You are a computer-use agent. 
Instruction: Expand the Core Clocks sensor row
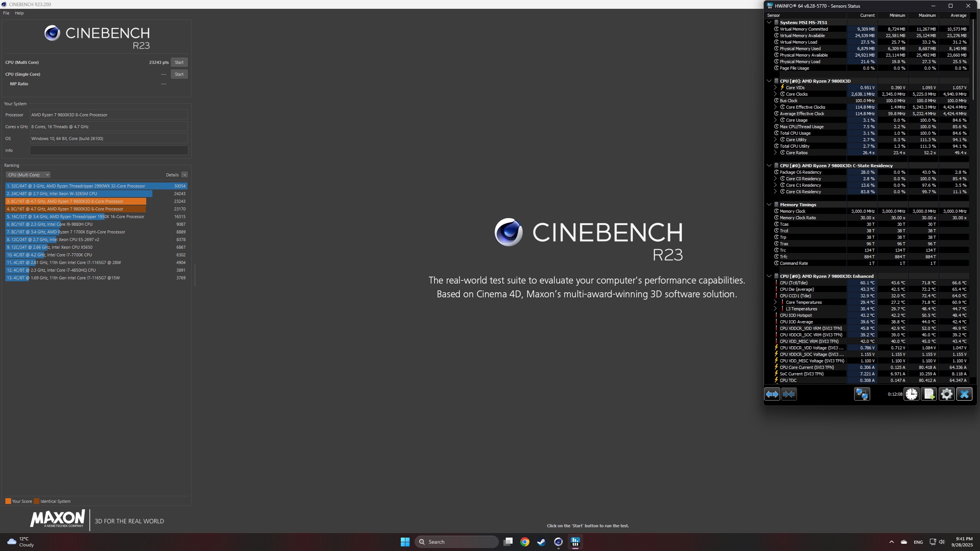pyautogui.click(x=775, y=94)
